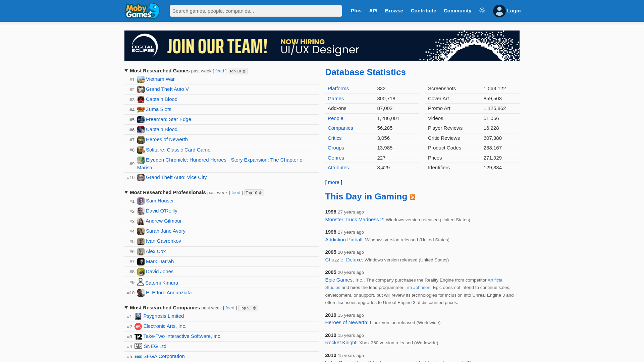Open the Top 10 dropdown for Most Researched Games
The height and width of the screenshot is (362, 644).
(238, 71)
